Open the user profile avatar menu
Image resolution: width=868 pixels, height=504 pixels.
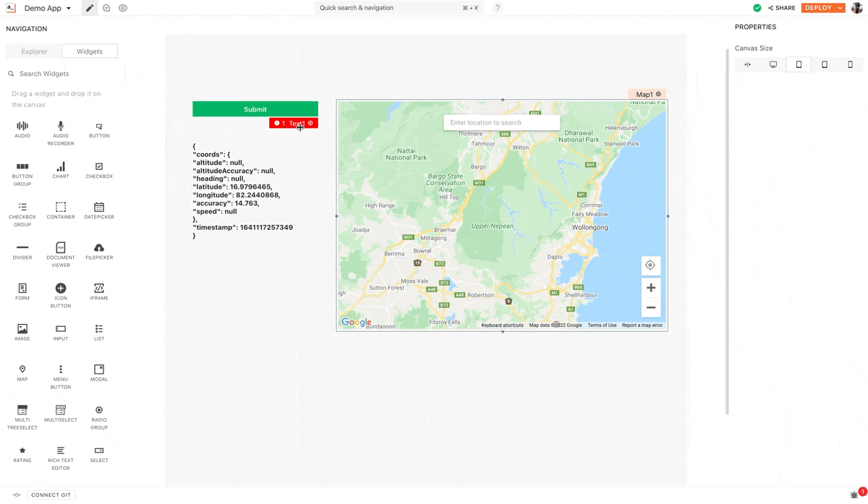(x=857, y=8)
